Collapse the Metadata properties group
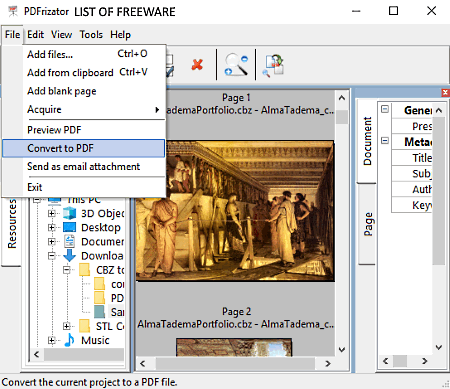Viewport: 450px width, 389px height. 385,140
